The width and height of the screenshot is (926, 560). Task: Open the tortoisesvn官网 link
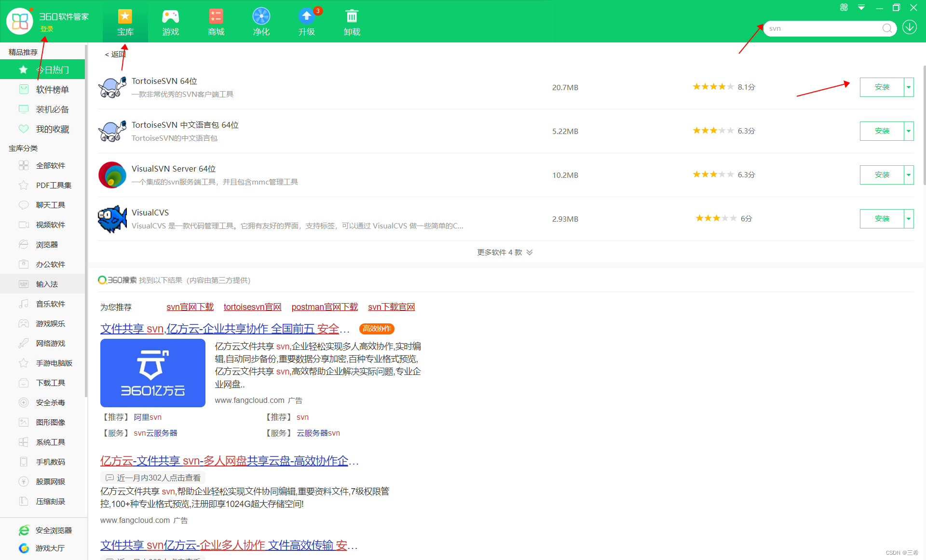(252, 307)
